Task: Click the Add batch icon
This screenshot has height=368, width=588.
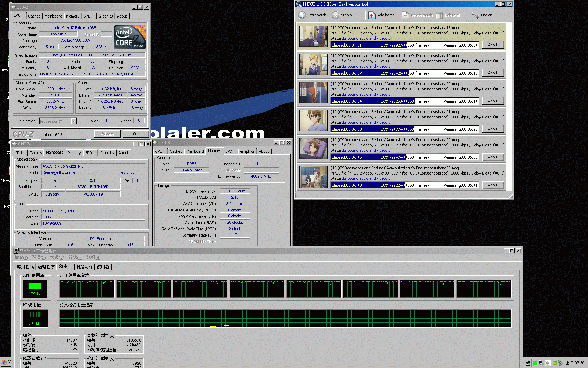Action: (372, 15)
